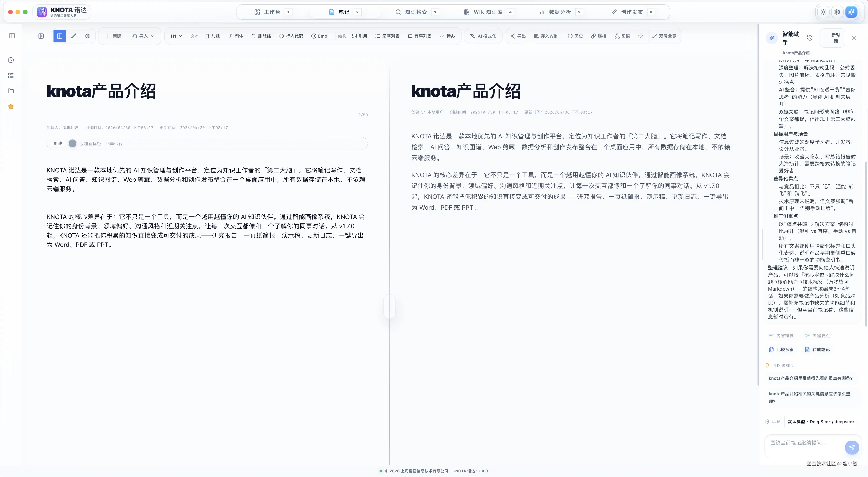The height and width of the screenshot is (477, 868).
Task: Click the KNOTA 诺达 app logo
Action: pyautogui.click(x=62, y=12)
